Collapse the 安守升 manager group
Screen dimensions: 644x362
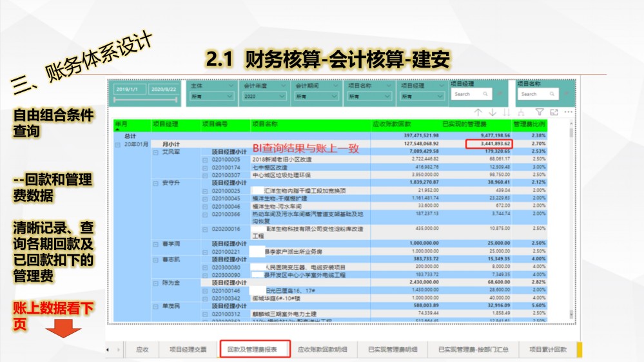[x=155, y=184]
